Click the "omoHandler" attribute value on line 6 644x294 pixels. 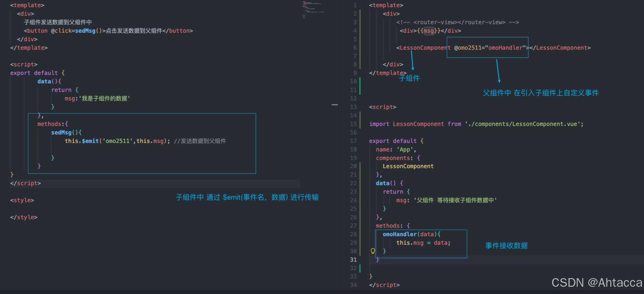(x=506, y=48)
